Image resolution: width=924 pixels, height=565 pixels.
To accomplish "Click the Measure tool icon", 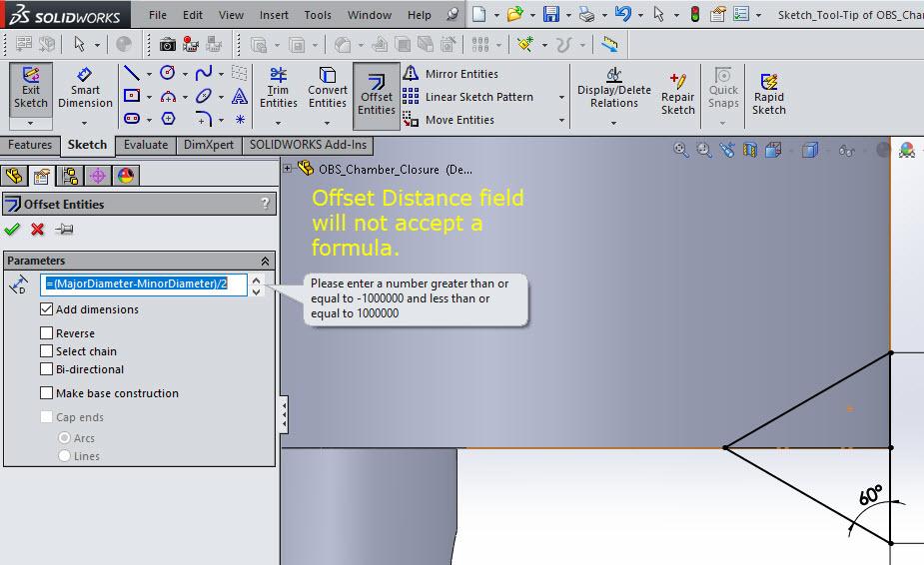I will pos(609,44).
